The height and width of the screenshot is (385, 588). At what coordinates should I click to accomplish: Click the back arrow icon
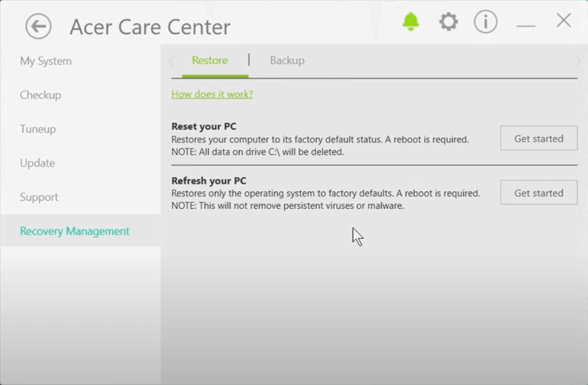point(38,27)
